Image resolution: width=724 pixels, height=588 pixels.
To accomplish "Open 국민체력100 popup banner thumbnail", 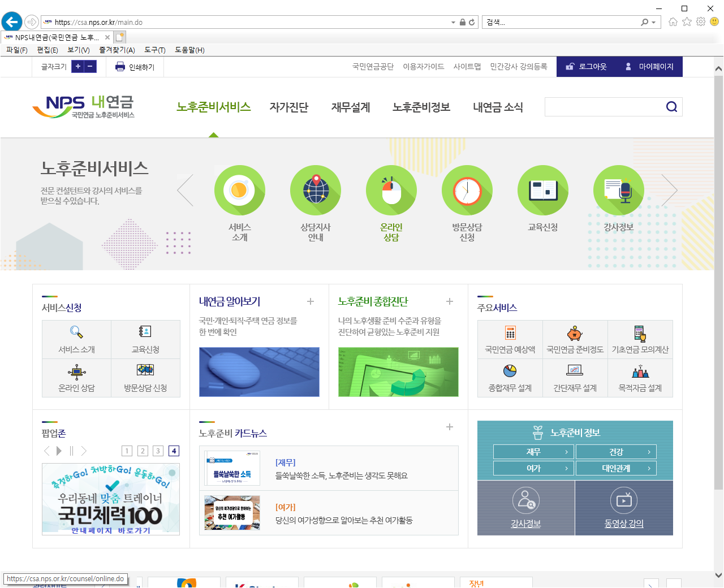I will pyautogui.click(x=111, y=499).
